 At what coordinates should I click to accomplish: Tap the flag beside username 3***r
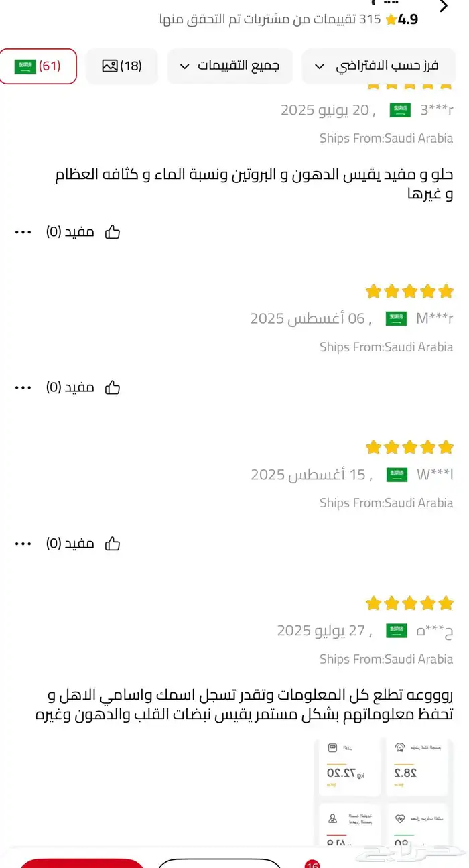coord(400,110)
